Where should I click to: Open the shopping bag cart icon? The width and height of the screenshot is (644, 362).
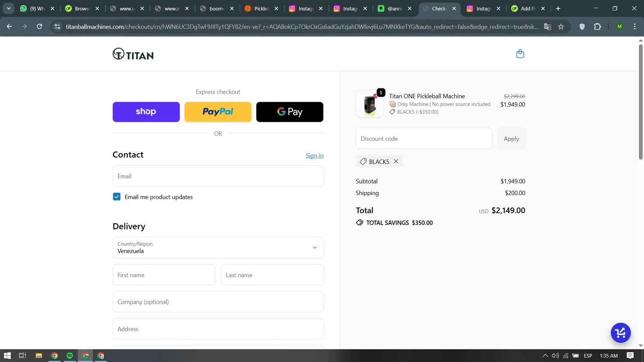[x=520, y=54]
